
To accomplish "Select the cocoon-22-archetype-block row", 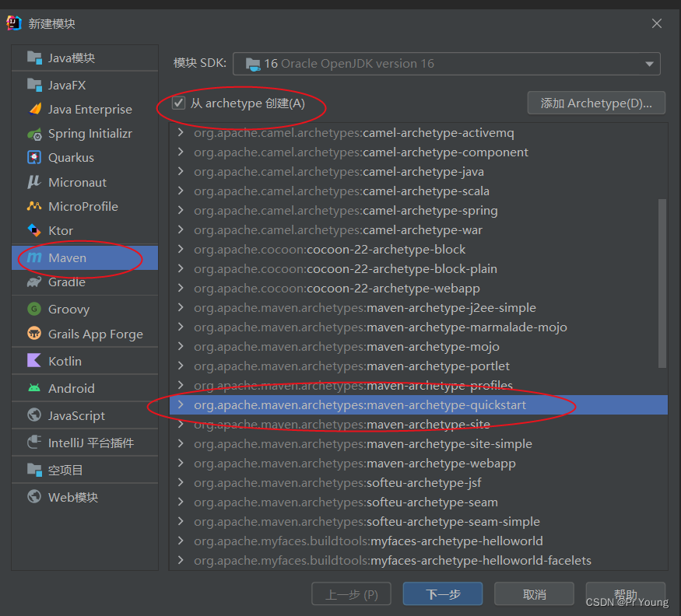I will click(x=418, y=249).
